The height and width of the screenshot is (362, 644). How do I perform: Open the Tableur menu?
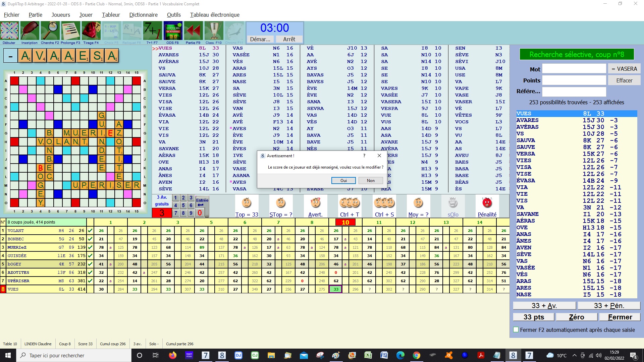pyautogui.click(x=111, y=15)
